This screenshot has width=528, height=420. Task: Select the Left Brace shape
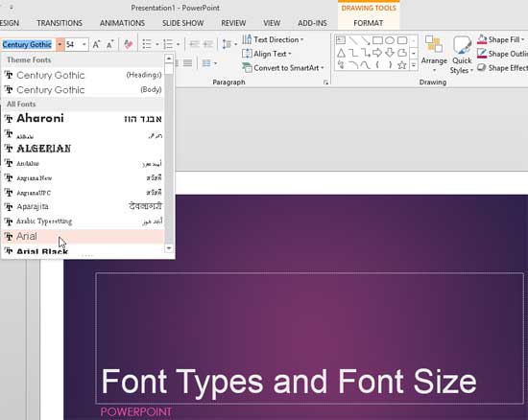tap(377, 65)
